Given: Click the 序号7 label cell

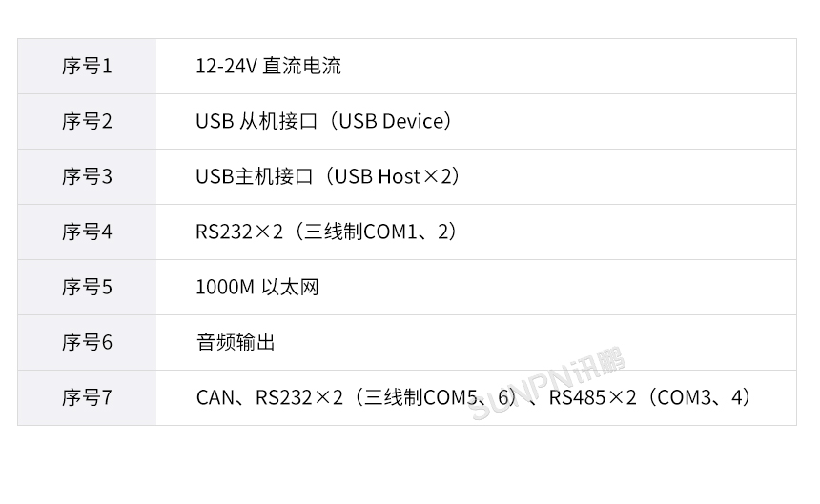Looking at the screenshot, I should click(x=87, y=397).
